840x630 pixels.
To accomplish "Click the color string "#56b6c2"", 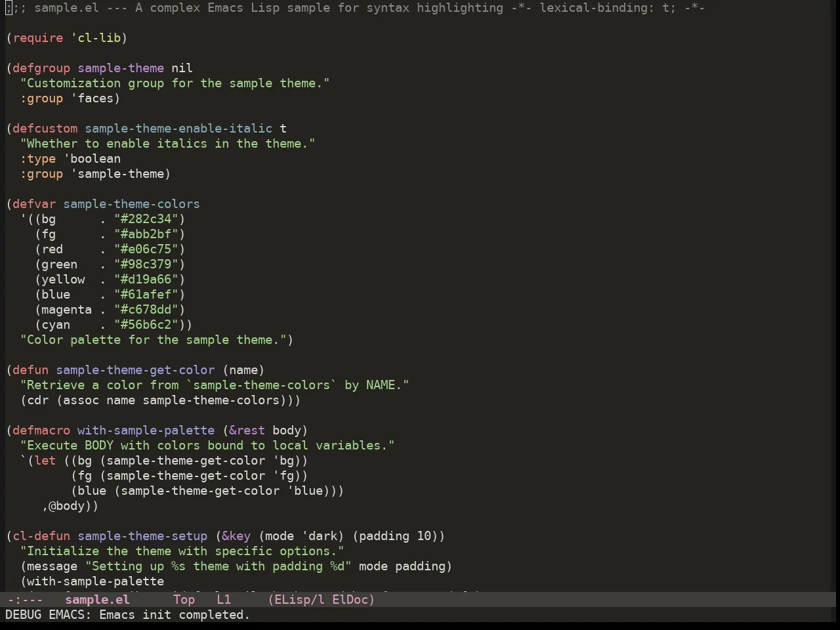I will 146,325.
